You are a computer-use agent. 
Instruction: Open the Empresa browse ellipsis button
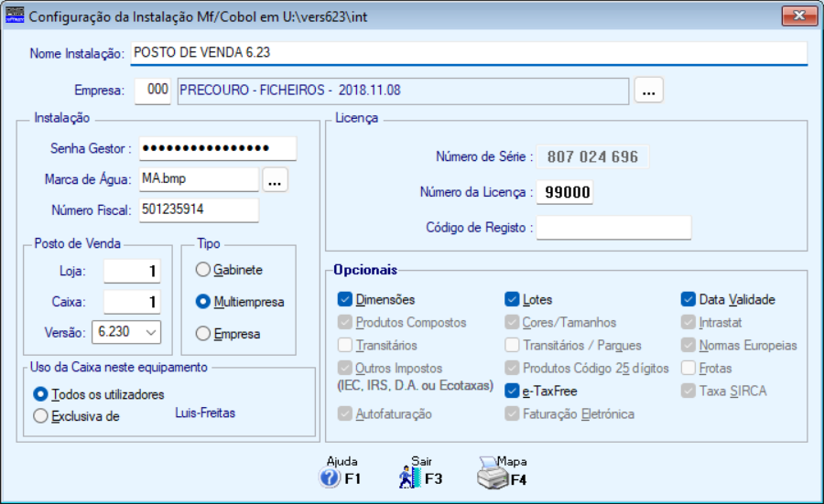click(648, 91)
